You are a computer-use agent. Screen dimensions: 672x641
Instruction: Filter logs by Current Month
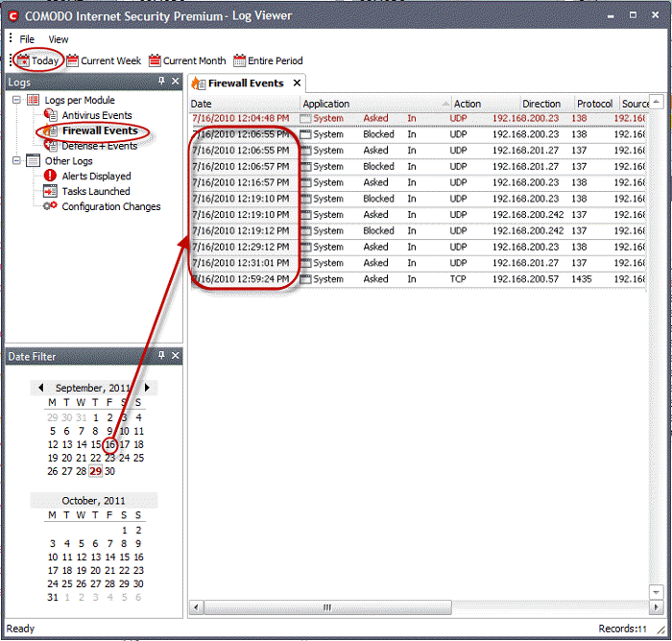187,60
